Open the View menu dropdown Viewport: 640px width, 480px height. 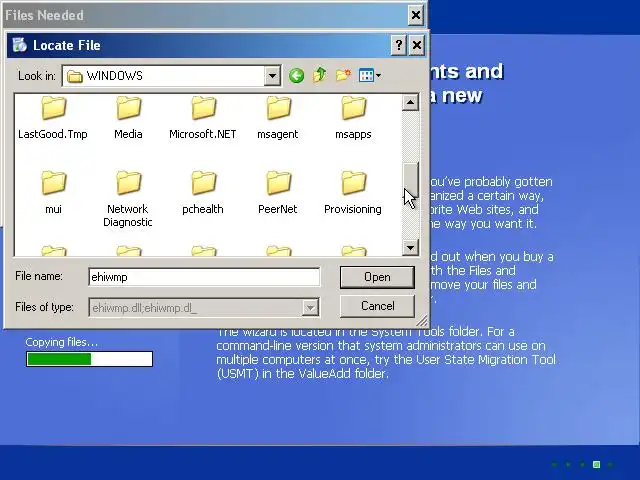click(370, 76)
